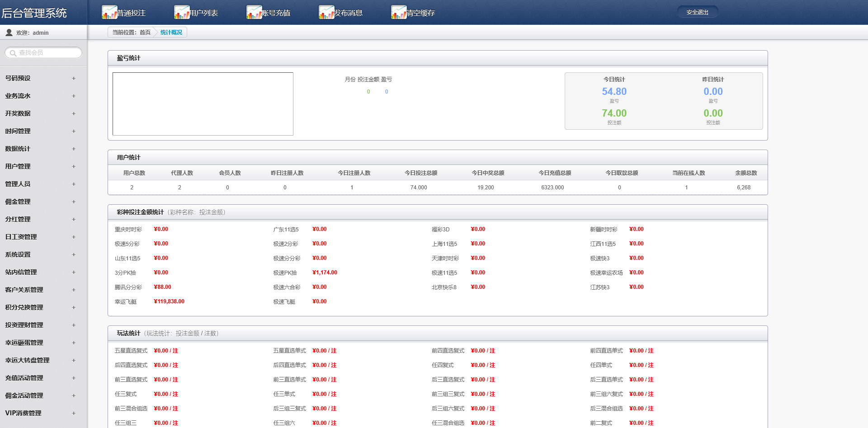Expand 开奖数据 using its plus sign
This screenshot has width=868, height=428.
point(74,114)
